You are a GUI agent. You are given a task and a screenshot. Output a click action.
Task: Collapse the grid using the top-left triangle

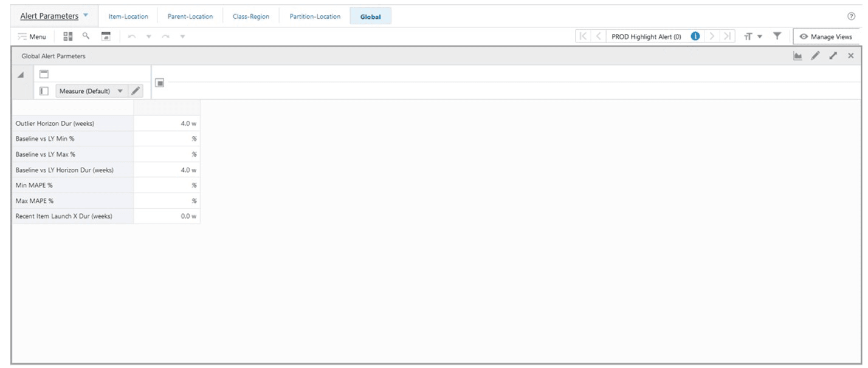pos(20,75)
